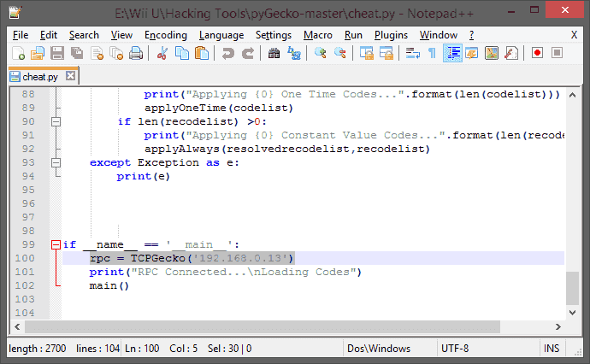Click the Paste clipboard icon
This screenshot has width=590, height=364.
pos(202,53)
